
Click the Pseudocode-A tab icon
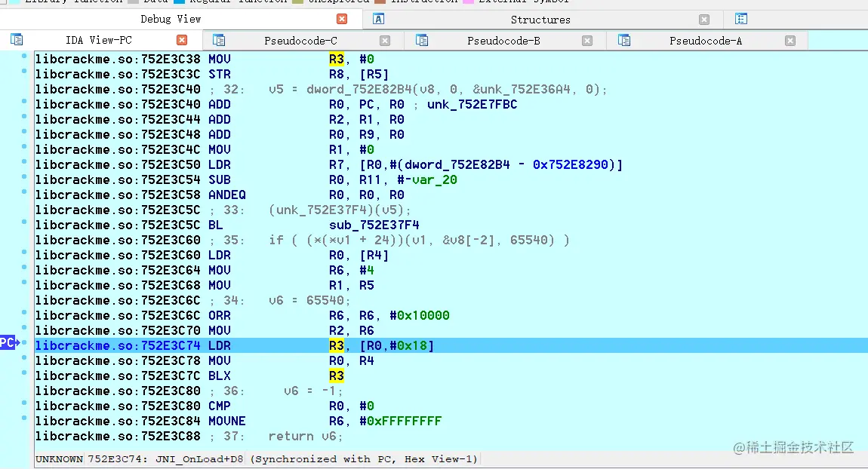624,41
